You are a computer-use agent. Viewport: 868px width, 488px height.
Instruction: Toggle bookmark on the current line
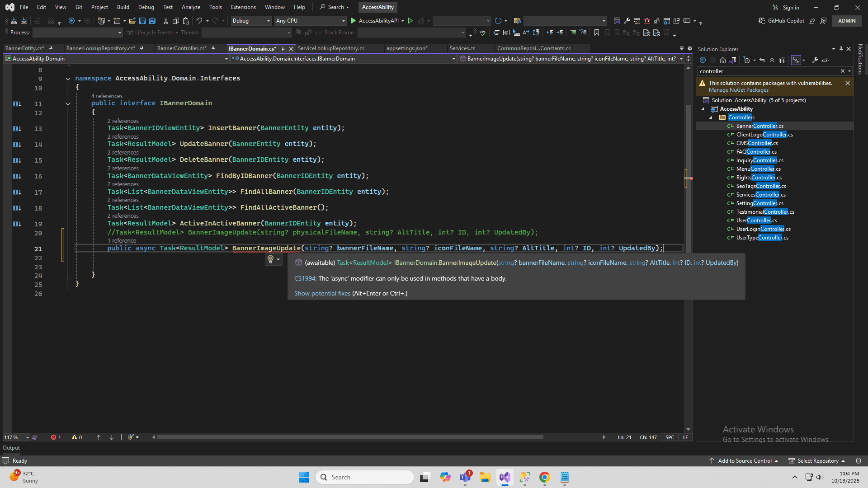(x=597, y=33)
